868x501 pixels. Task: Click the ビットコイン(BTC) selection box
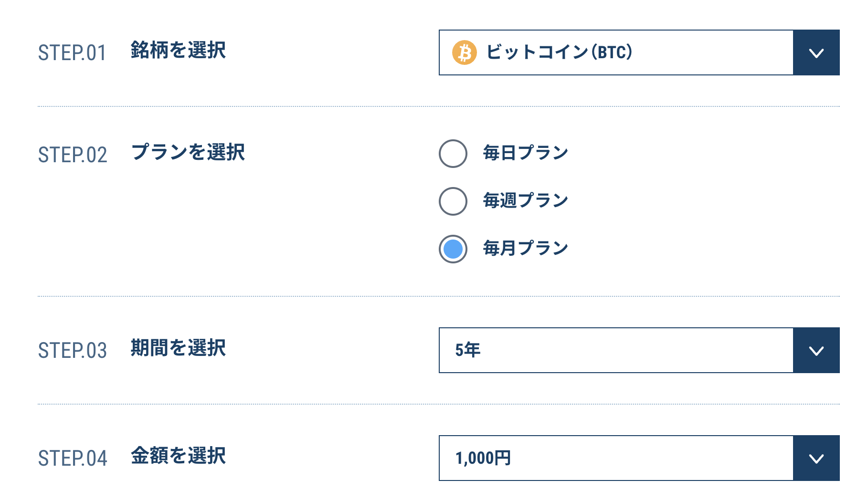click(616, 52)
